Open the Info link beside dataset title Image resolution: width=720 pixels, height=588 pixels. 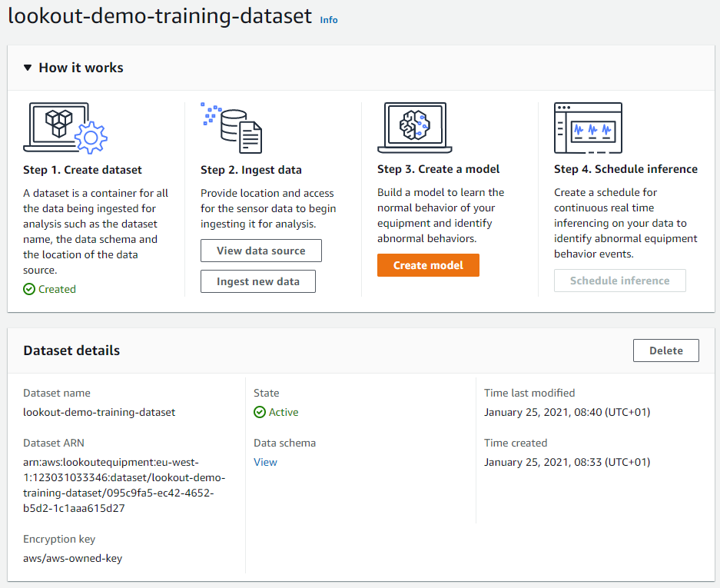329,20
